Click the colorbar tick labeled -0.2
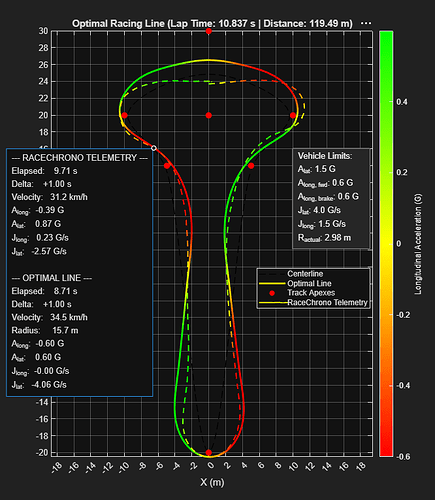Viewport: 435px width, 500px height. click(403, 315)
